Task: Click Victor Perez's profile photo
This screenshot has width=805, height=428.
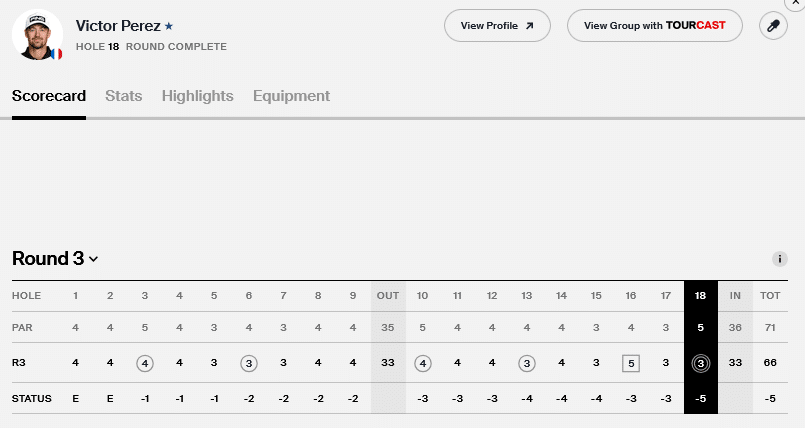Action: point(36,34)
